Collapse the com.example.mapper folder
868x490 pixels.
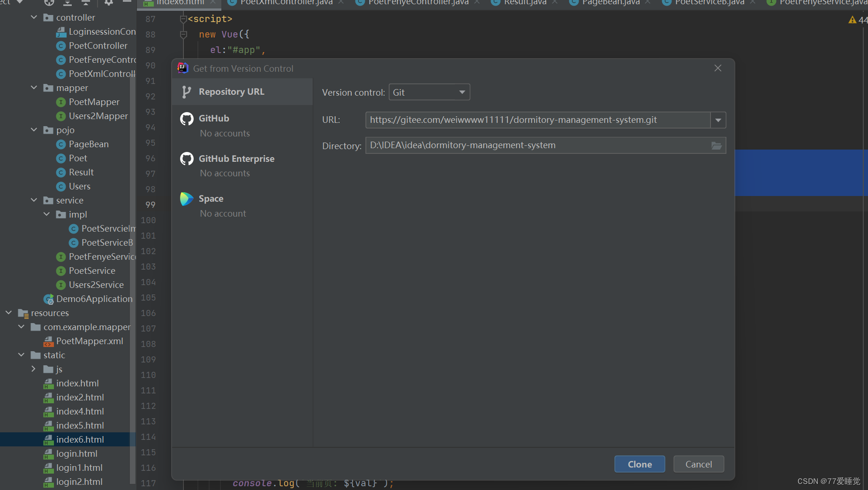(21, 327)
